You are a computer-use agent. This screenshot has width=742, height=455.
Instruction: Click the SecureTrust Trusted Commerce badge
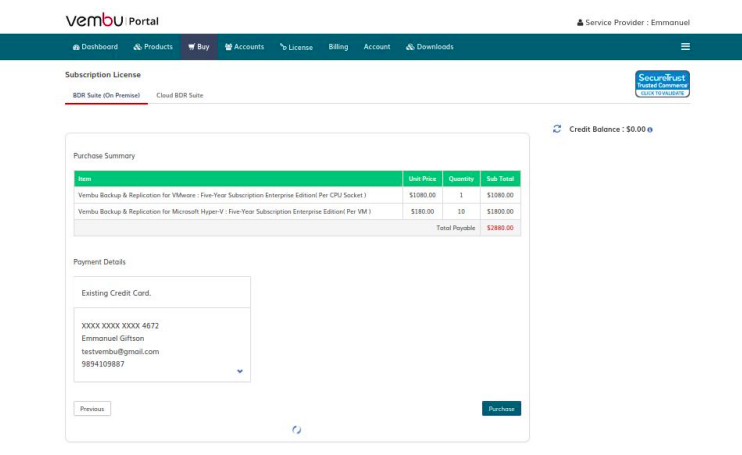pyautogui.click(x=662, y=84)
